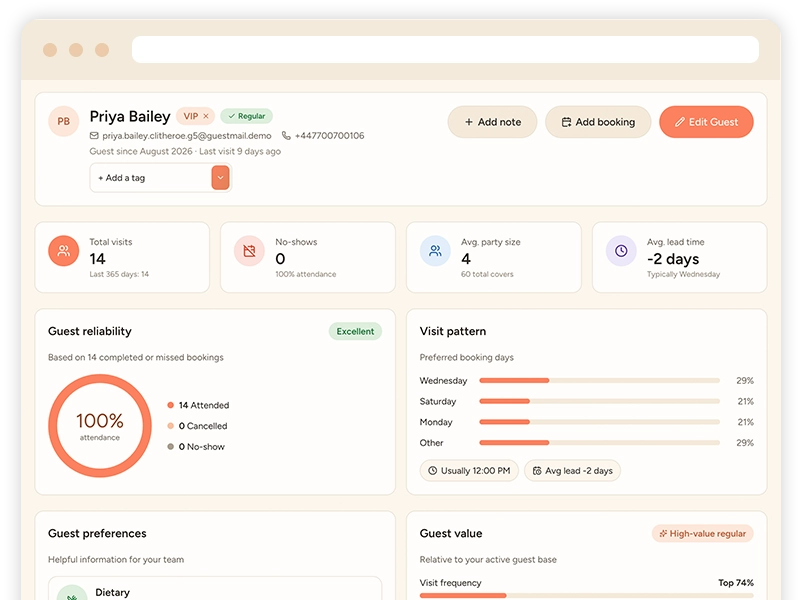
Task: Click the clock icon in Usually 12:00 PM
Action: coord(433,471)
